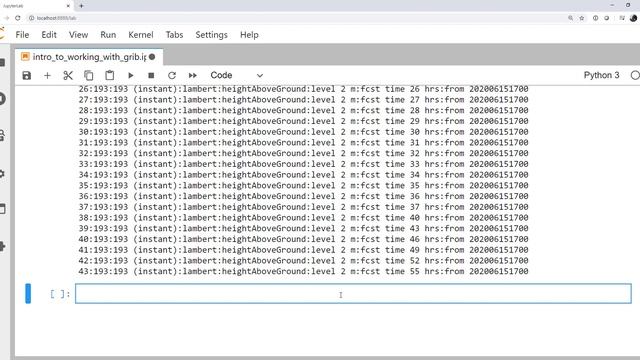This screenshot has height=360, width=640.
Task: Click output line 43 with fcst time 55
Action: (303, 271)
